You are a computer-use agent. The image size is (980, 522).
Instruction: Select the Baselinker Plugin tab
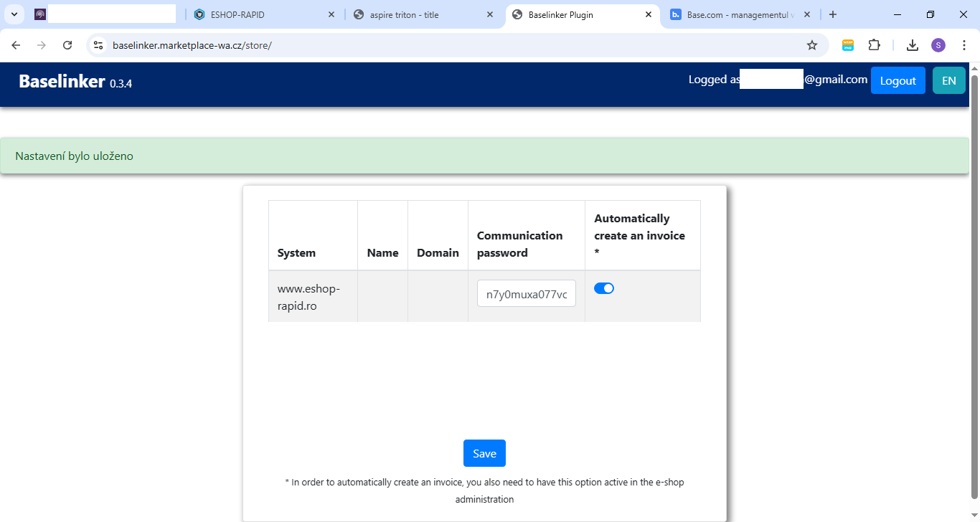click(583, 14)
